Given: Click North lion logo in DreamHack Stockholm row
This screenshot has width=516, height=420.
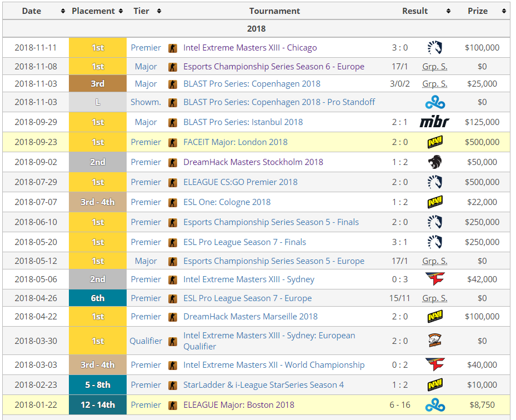Looking at the screenshot, I should pos(435,162).
